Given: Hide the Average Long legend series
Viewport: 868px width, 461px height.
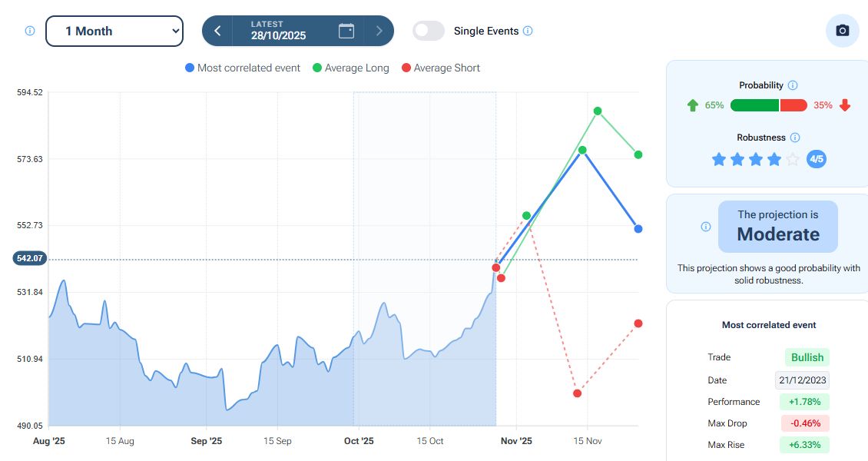Looking at the screenshot, I should coord(350,68).
